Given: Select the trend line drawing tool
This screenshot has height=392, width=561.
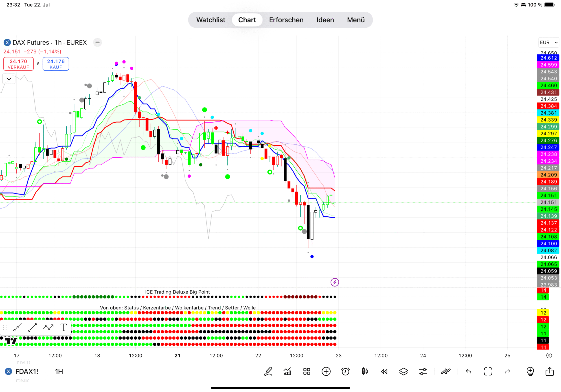Looking at the screenshot, I should tap(33, 328).
